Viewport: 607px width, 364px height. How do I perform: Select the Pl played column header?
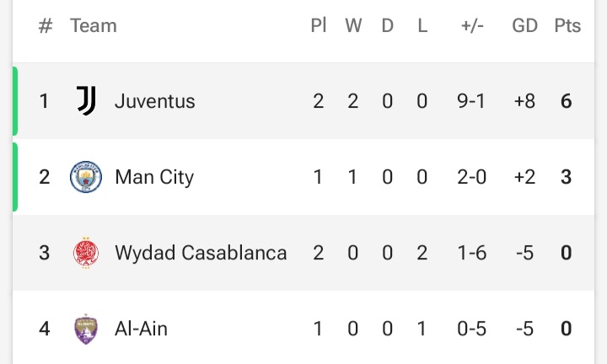(319, 25)
